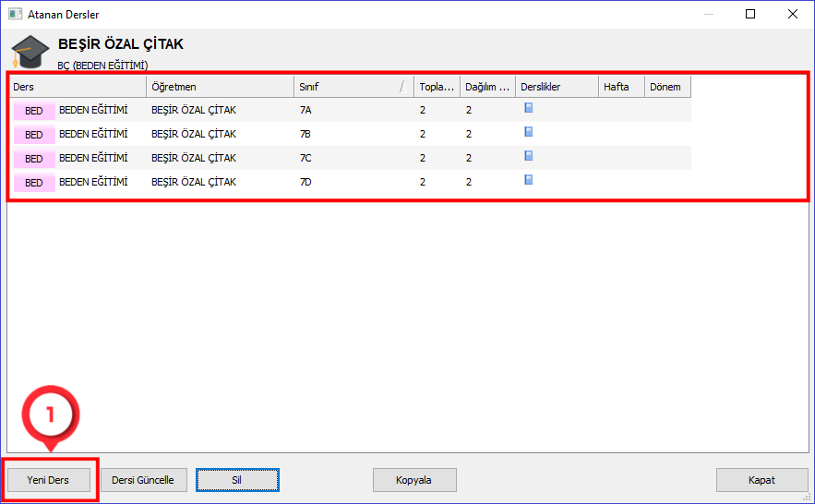Select class cell 7B

pos(306,134)
